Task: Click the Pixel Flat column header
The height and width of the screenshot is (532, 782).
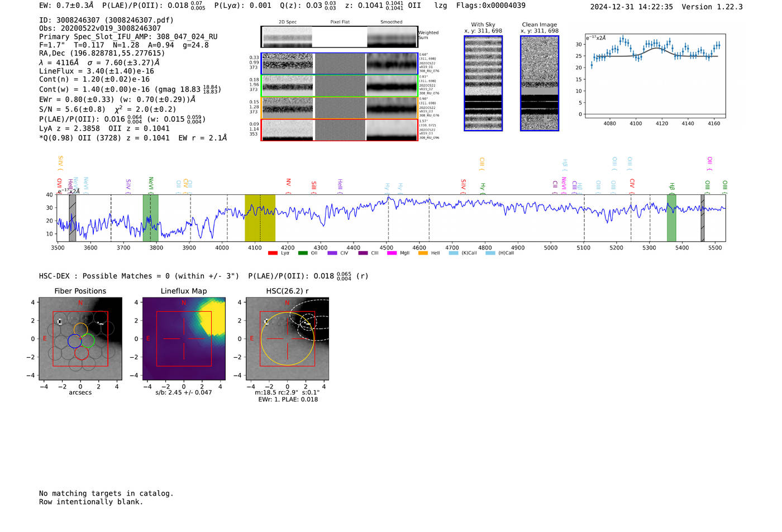Action: [340, 22]
